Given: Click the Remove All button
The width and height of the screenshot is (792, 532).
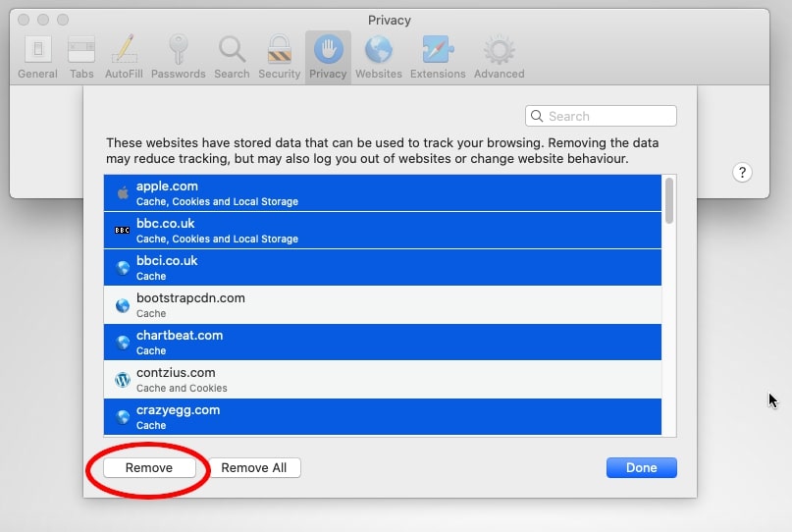Looking at the screenshot, I should pos(254,468).
